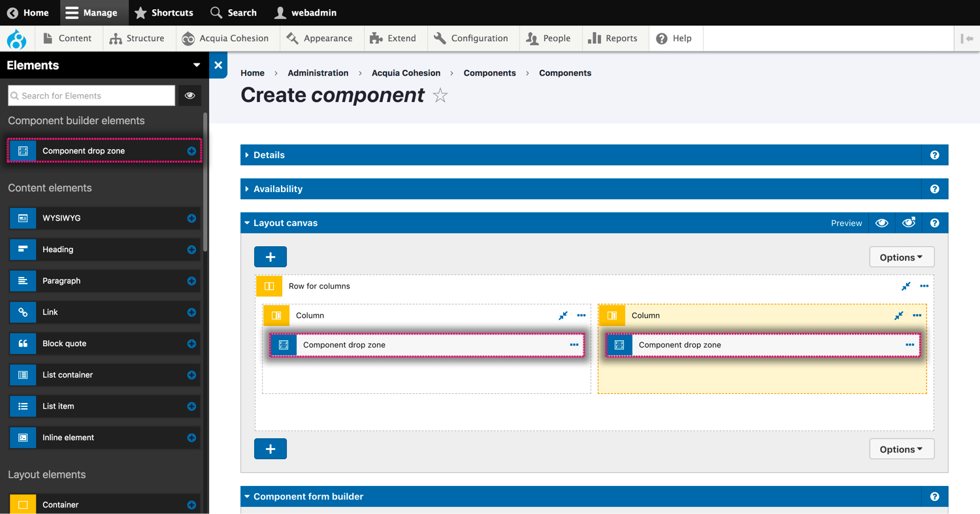The width and height of the screenshot is (980, 514).
Task: Open Row for columns more-options menu
Action: point(924,286)
